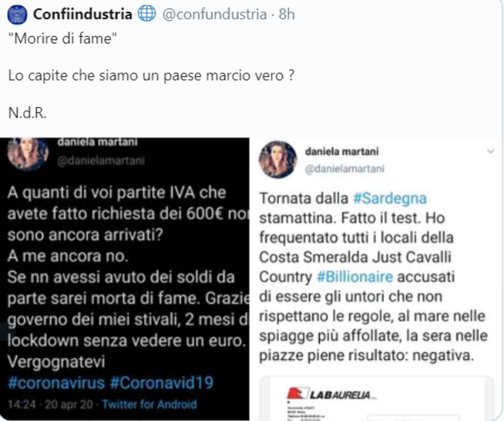504x421 pixels.
Task: Click the #Coronavid19 hashtag
Action: (161, 382)
